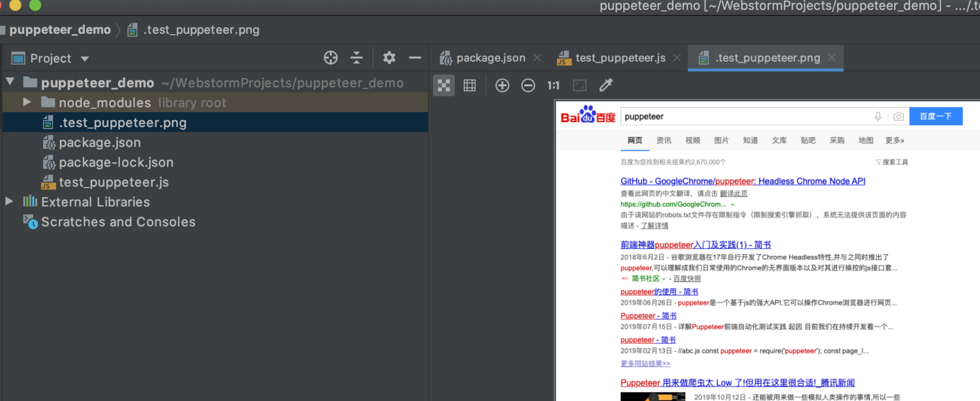980x401 pixels.
Task: Click the thumbnail beside the 腾讯新闻 result
Action: coord(653,397)
